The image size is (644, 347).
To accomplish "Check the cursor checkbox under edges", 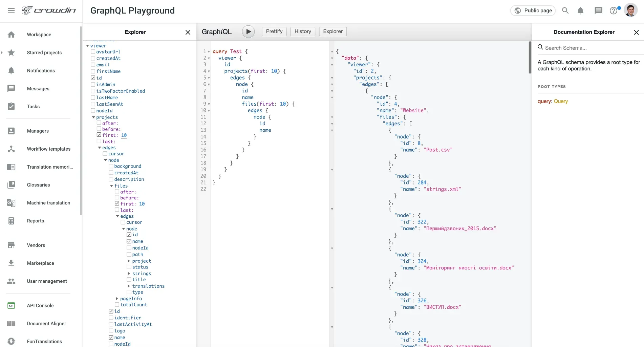I will click(x=105, y=154).
